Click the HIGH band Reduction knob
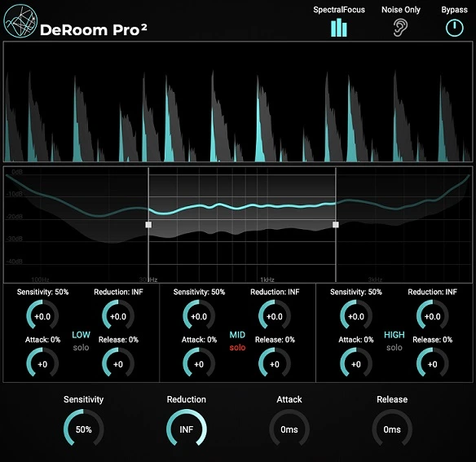The image size is (476, 462). pyautogui.click(x=432, y=315)
